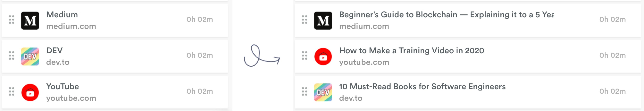Click the DEV rainbow icon in left list
Screen dimensions: 644x111
[x=30, y=56]
